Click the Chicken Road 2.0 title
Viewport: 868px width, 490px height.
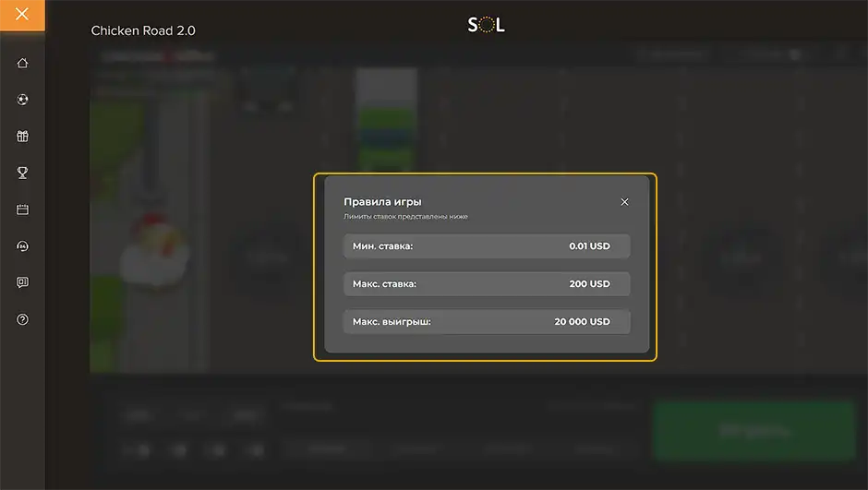[143, 31]
